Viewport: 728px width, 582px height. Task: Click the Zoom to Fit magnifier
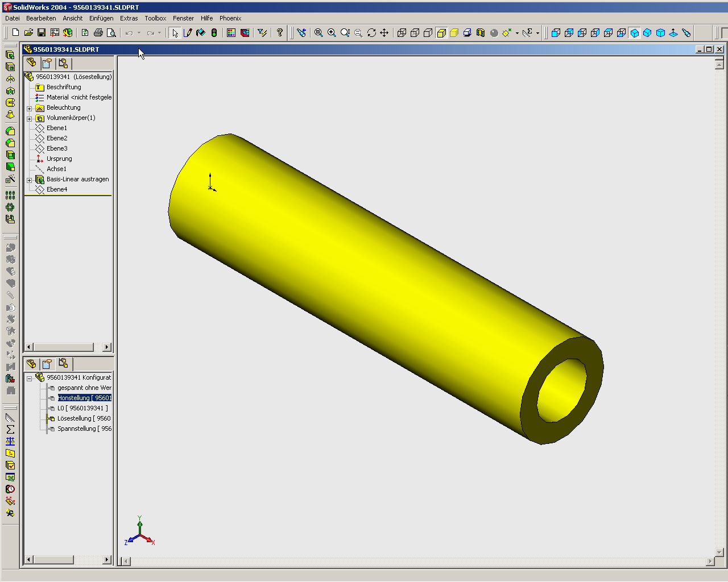pos(318,33)
